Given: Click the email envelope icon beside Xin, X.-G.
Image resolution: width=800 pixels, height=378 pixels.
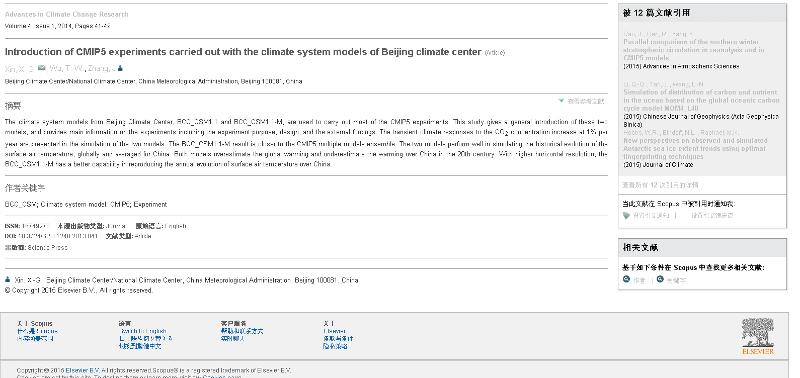Looking at the screenshot, I should 41,68.
